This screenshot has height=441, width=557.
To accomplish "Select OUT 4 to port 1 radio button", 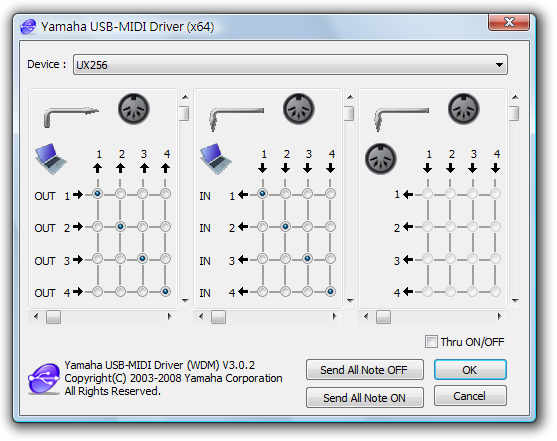I will 97,292.
